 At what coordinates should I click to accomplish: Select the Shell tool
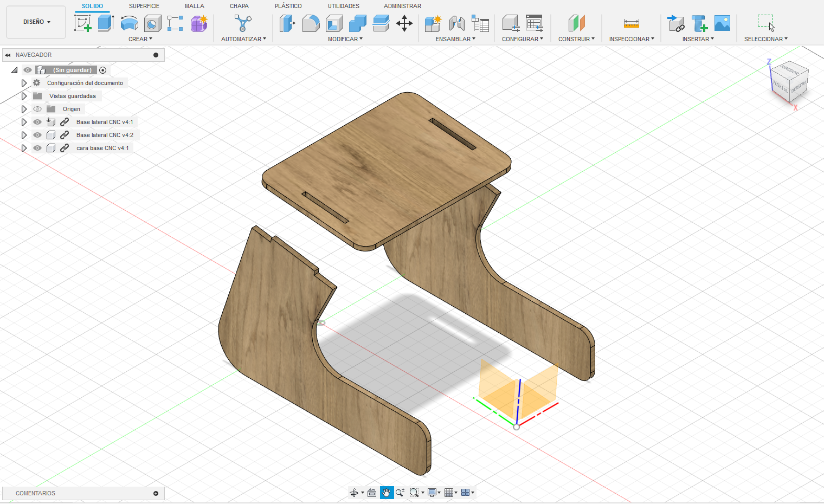(334, 23)
